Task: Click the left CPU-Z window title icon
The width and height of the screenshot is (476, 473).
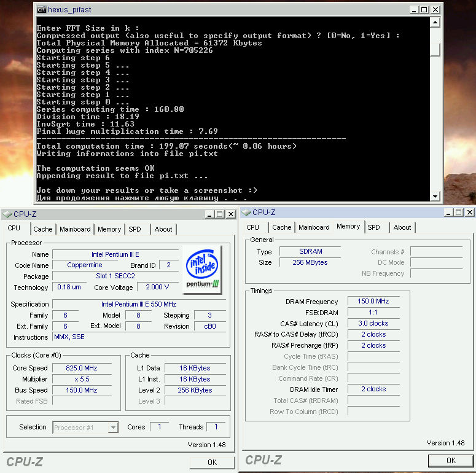Action: 7,214
